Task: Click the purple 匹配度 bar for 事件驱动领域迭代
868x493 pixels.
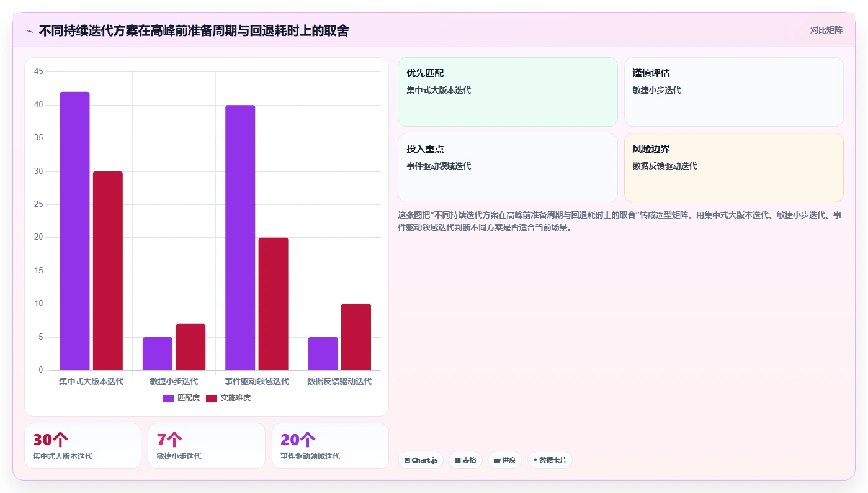Action: tap(240, 238)
